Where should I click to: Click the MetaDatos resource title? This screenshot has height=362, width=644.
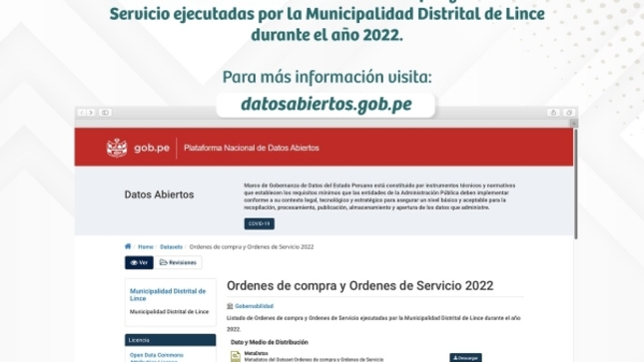pyautogui.click(x=256, y=353)
